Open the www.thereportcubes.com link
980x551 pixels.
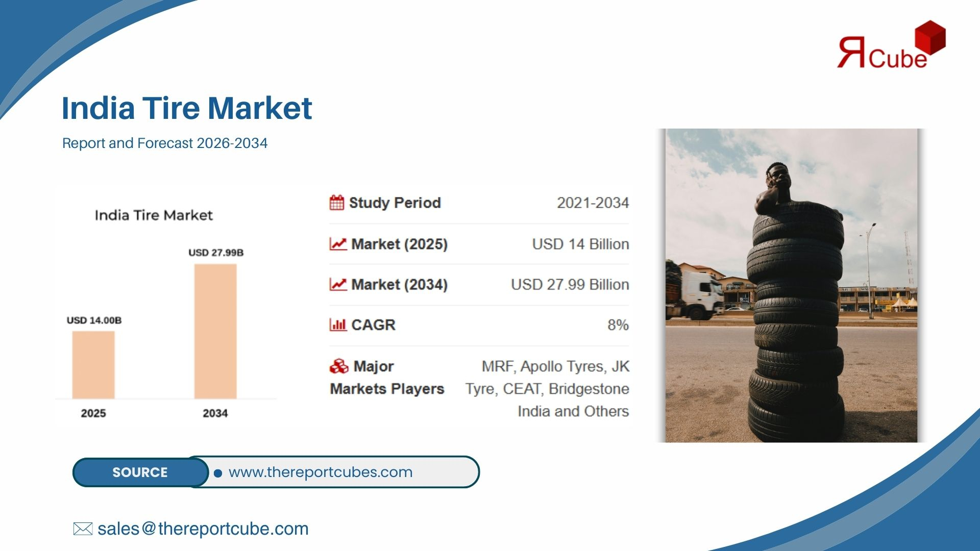[x=321, y=472]
